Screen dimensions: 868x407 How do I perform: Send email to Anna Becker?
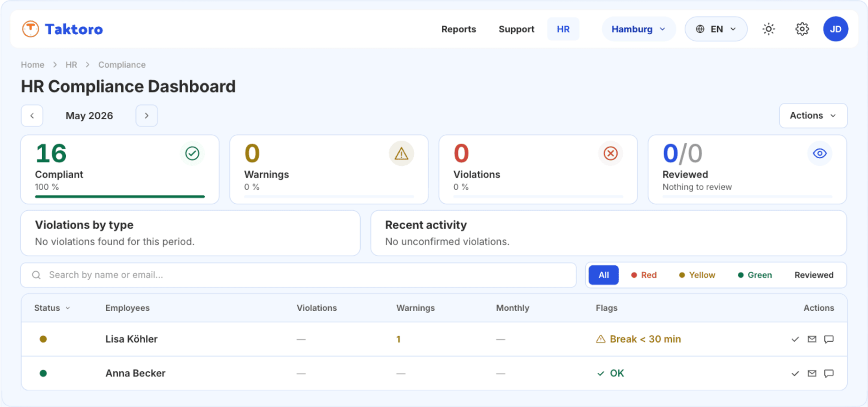(x=812, y=374)
